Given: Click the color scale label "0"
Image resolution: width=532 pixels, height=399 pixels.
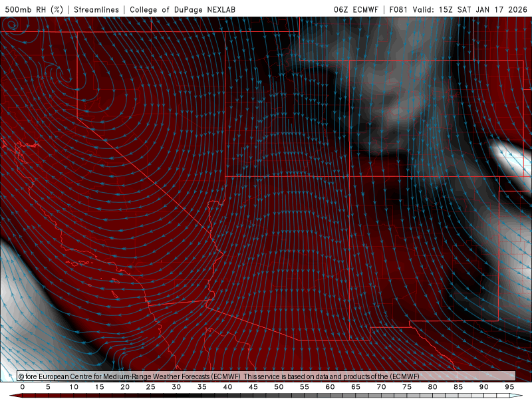Looking at the screenshot, I should tap(23, 387).
